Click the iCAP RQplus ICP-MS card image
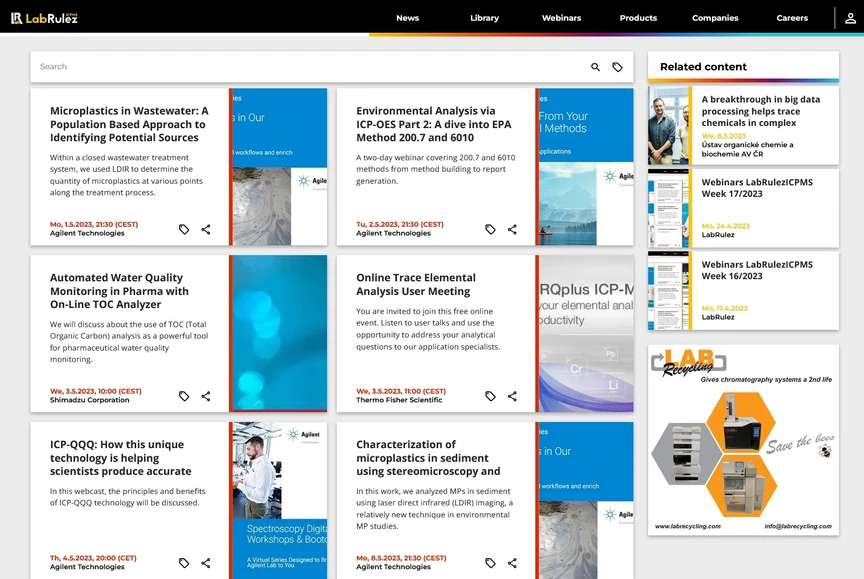 (x=586, y=333)
